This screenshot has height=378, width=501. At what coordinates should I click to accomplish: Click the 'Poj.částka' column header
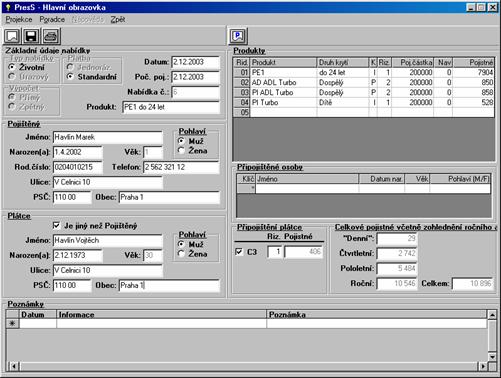(x=413, y=62)
